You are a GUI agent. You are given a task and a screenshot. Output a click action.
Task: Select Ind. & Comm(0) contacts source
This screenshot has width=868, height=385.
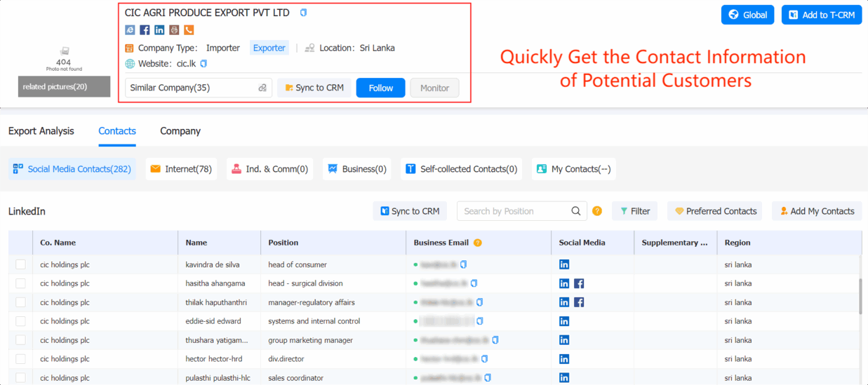pyautogui.click(x=270, y=169)
